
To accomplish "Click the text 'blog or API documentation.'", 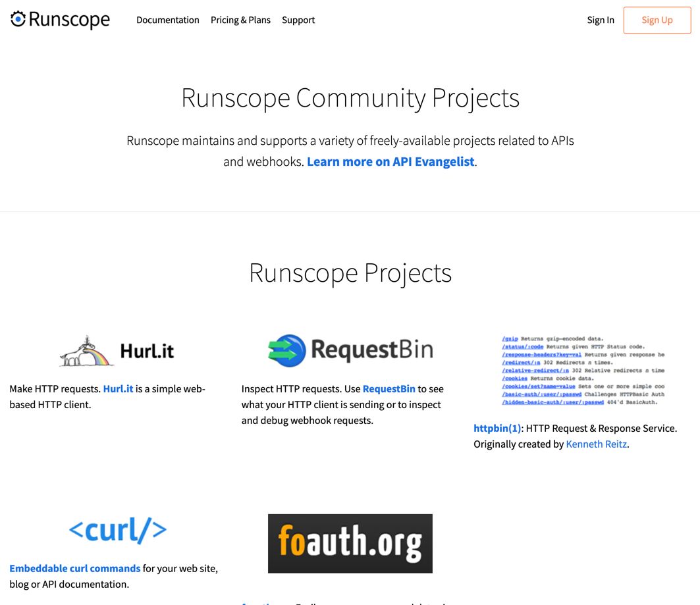I will [x=69, y=584].
